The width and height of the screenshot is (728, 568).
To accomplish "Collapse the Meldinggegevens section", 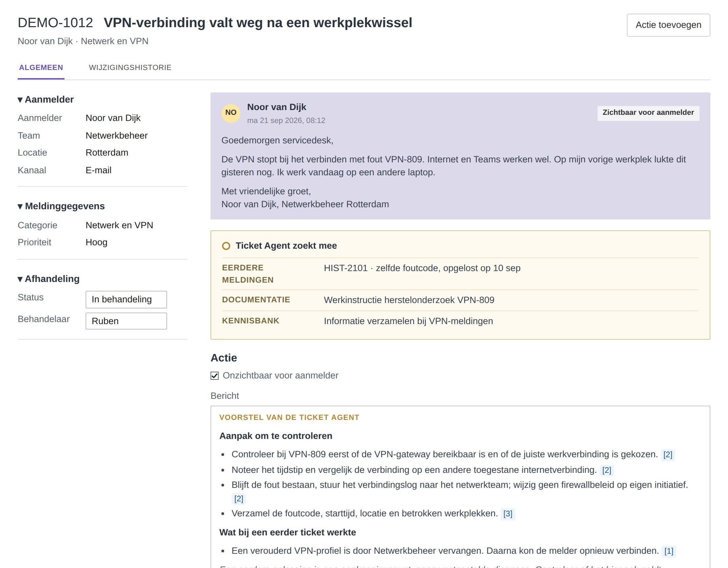I will [61, 206].
